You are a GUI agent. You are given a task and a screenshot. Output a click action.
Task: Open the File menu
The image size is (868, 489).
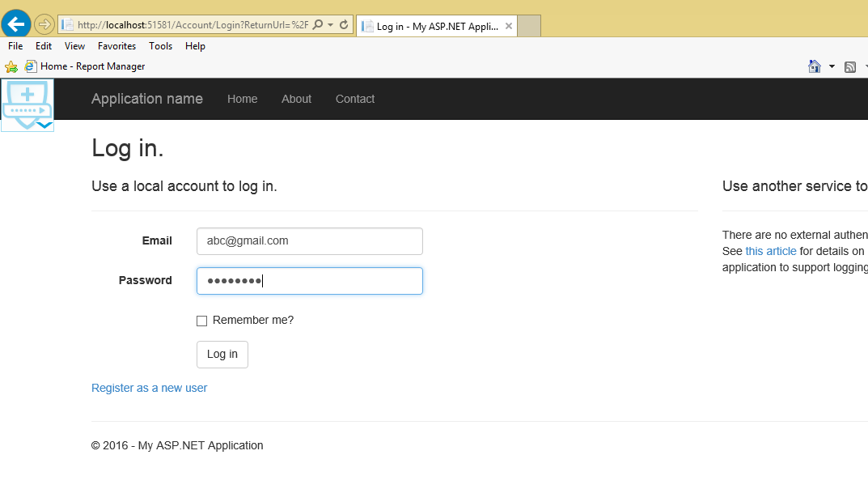(15, 46)
